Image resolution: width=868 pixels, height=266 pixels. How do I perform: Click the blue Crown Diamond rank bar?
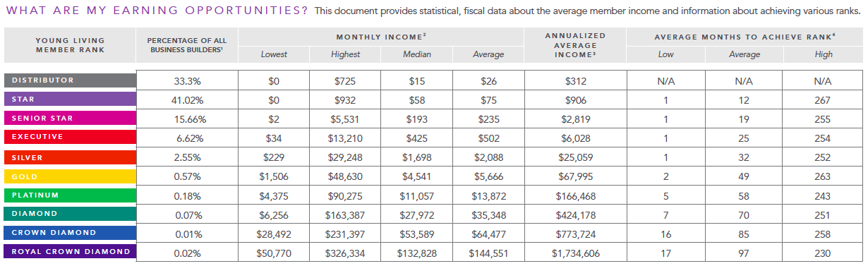69,233
